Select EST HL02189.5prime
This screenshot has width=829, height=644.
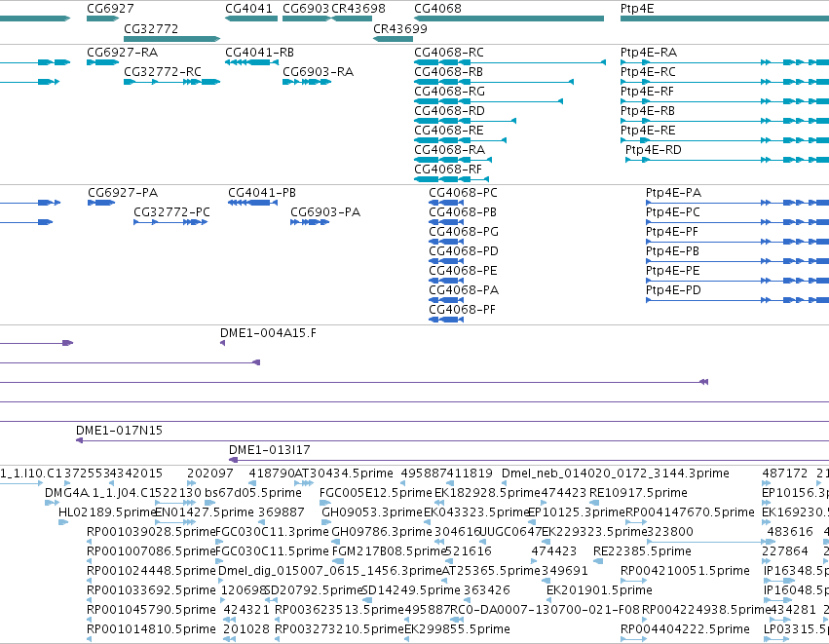pos(63,522)
